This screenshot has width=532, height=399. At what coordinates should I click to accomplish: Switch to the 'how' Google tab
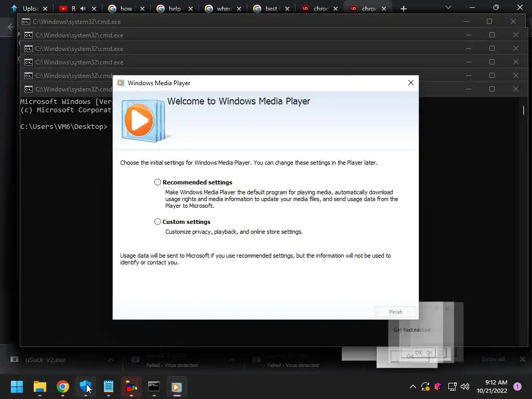coord(126,8)
